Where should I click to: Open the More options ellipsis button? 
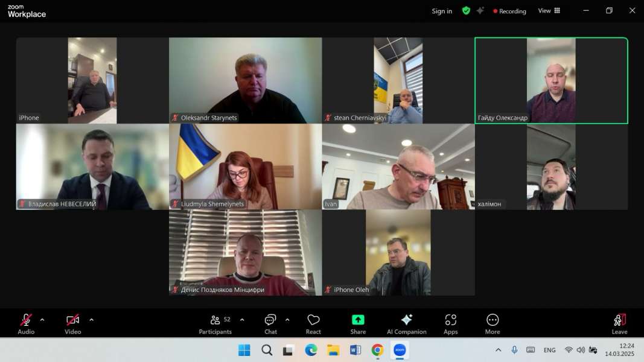click(x=493, y=323)
